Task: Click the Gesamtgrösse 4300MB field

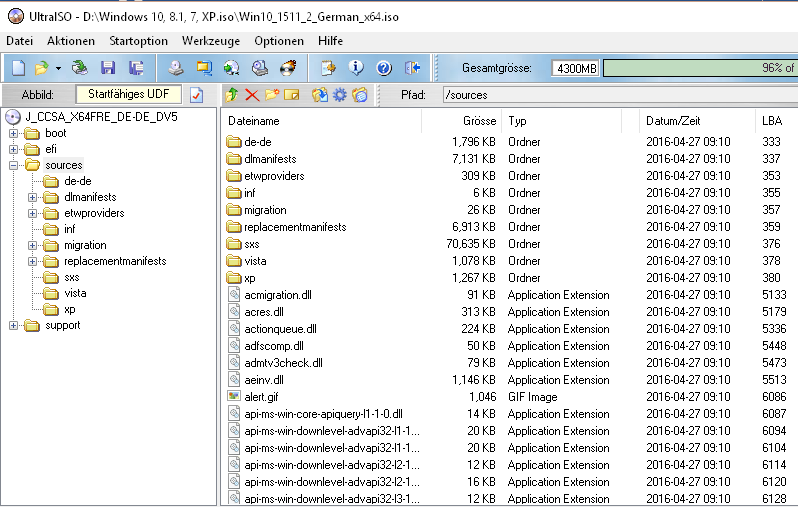Action: point(576,68)
